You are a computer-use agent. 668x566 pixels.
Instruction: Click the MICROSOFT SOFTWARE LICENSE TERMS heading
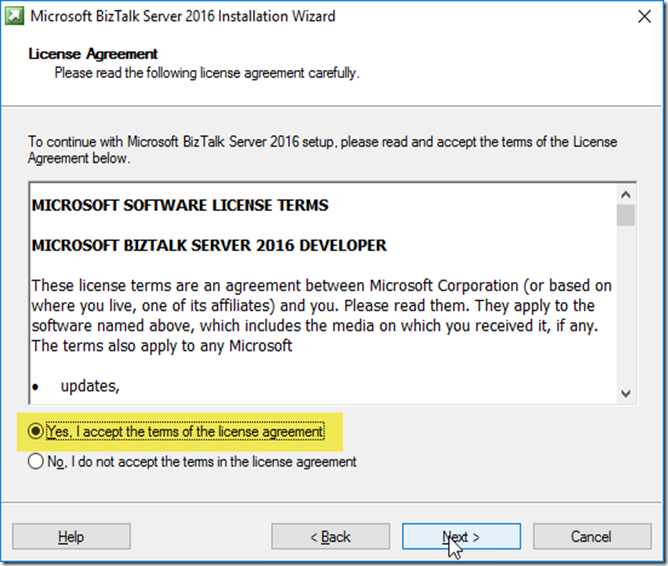[180, 205]
